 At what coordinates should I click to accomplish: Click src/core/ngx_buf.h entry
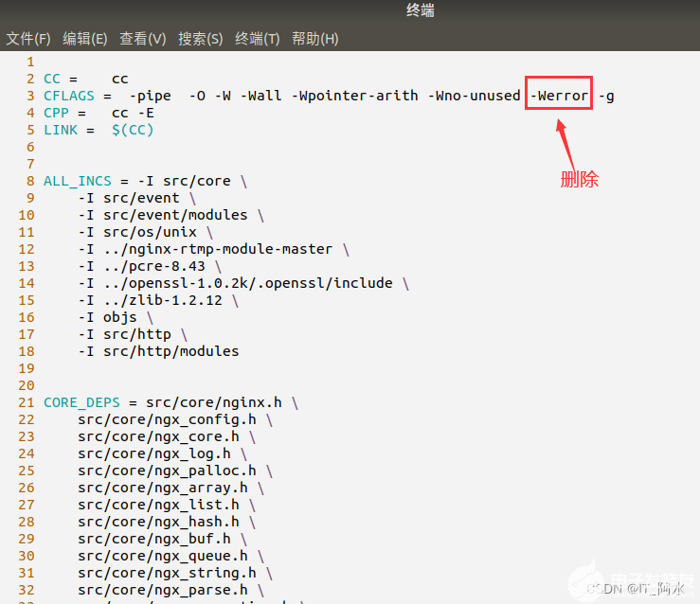pyautogui.click(x=154, y=539)
